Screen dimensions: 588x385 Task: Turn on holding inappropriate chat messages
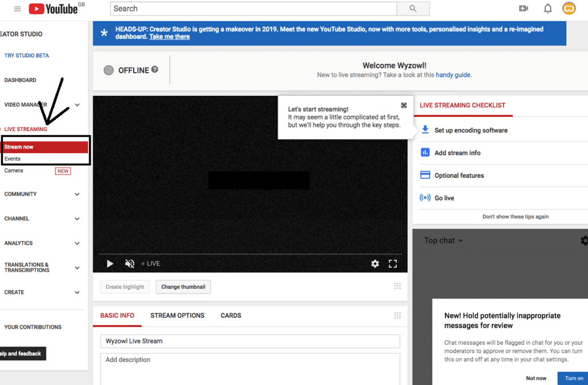[573, 378]
